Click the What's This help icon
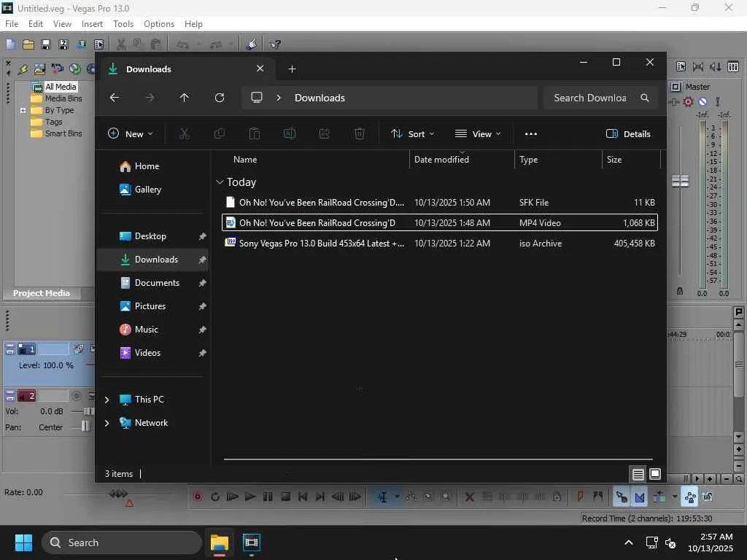Screen dimensions: 747x560 (275, 44)
